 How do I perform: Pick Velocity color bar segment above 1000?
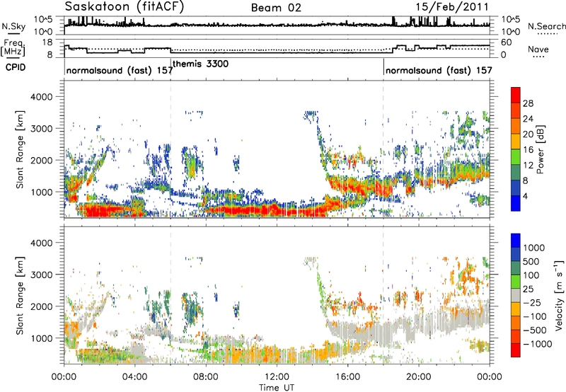516,241
